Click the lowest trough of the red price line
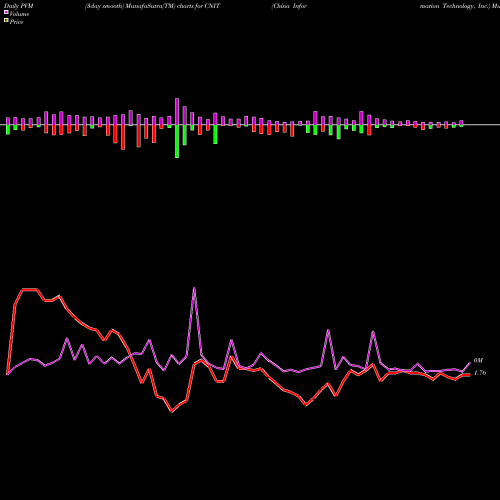The width and height of the screenshot is (500, 500). tap(172, 411)
